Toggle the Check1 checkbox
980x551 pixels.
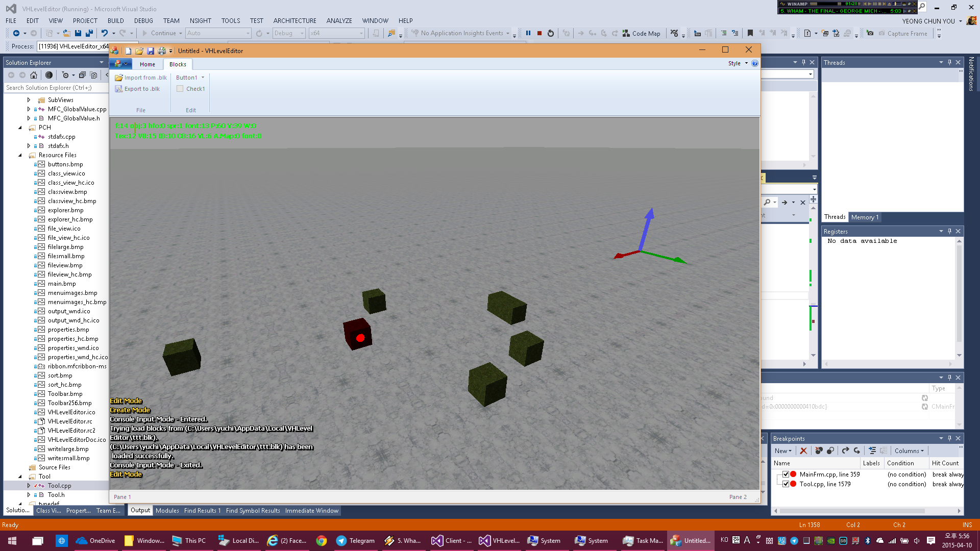coord(180,89)
